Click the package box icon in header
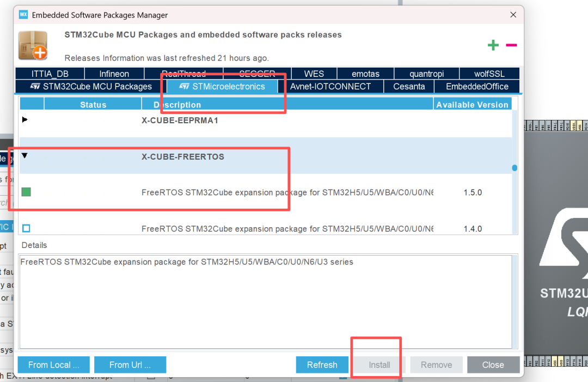This screenshot has height=382, width=588. 33,45
